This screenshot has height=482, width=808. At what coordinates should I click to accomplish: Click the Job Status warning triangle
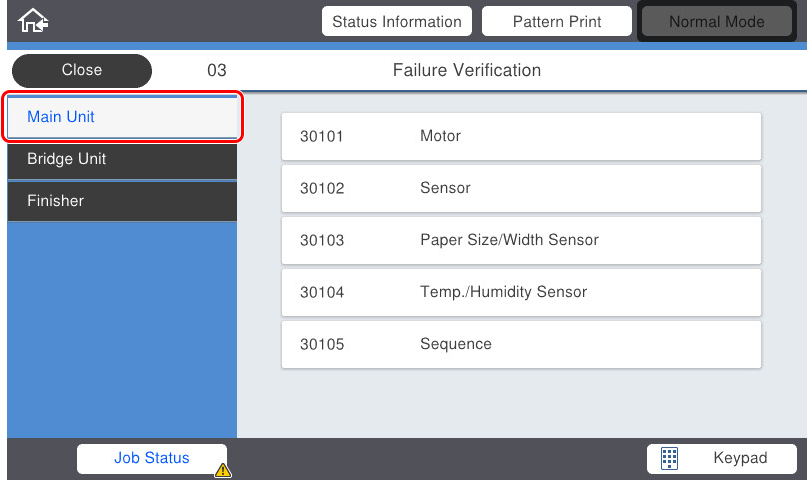coord(222,469)
